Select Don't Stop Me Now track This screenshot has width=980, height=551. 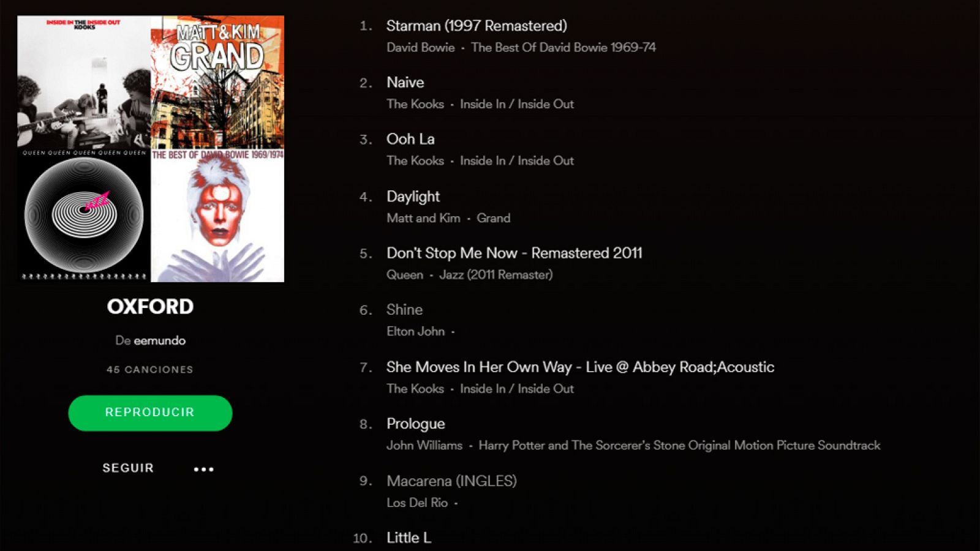tap(514, 253)
